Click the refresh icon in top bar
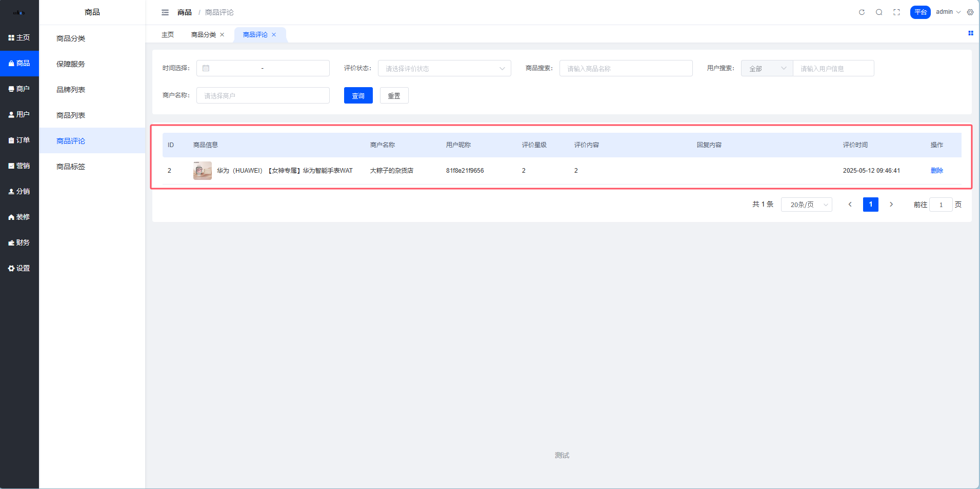The width and height of the screenshot is (980, 489). (862, 12)
